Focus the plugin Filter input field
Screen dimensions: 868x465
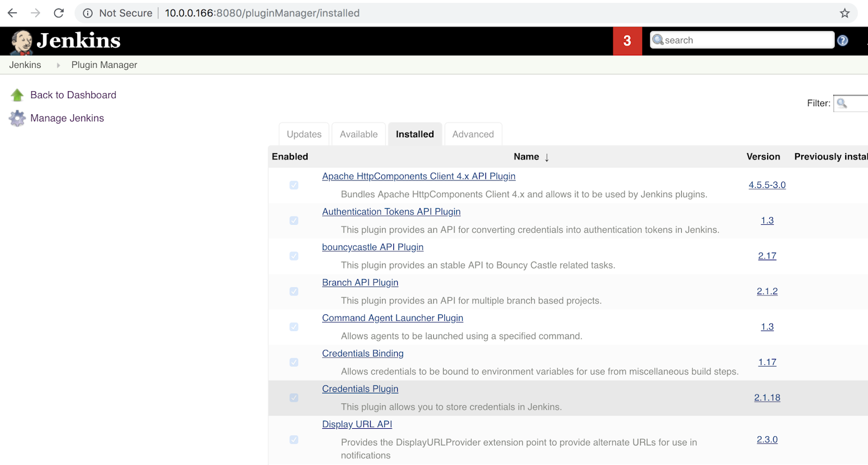(x=851, y=103)
